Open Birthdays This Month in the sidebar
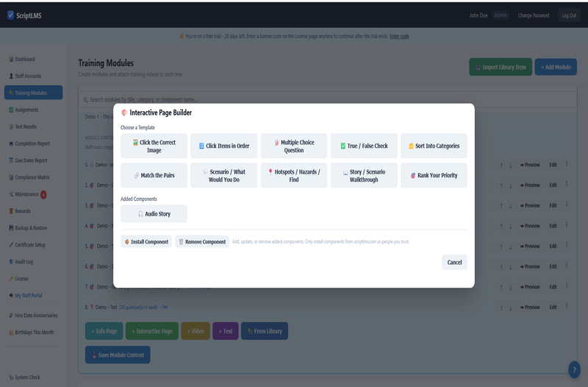This screenshot has height=387, width=588. pyautogui.click(x=33, y=333)
